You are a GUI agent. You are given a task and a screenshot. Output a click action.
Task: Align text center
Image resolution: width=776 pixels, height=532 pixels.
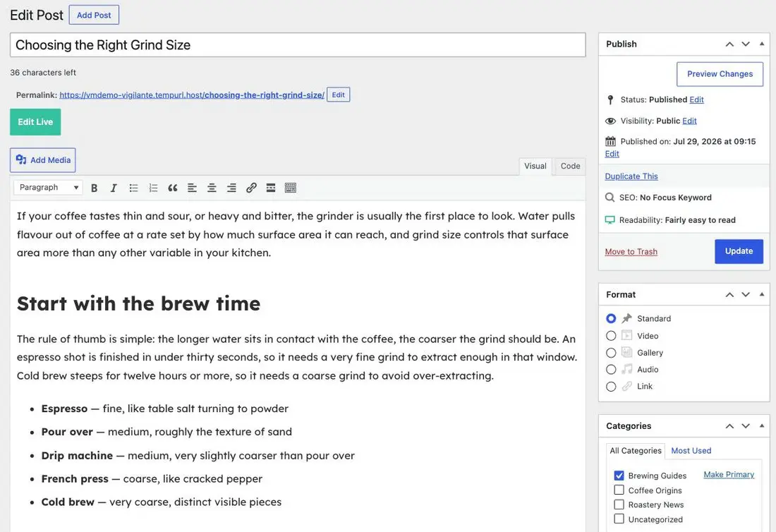212,188
